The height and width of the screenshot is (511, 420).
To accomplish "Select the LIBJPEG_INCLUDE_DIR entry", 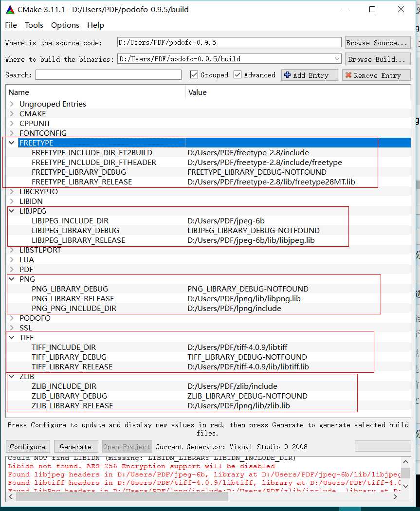I will point(70,220).
